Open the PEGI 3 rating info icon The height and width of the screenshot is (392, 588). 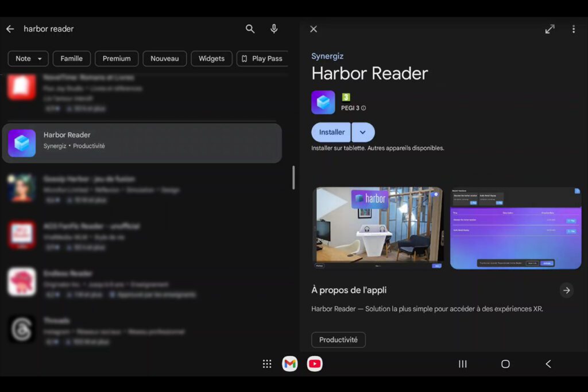point(363,108)
